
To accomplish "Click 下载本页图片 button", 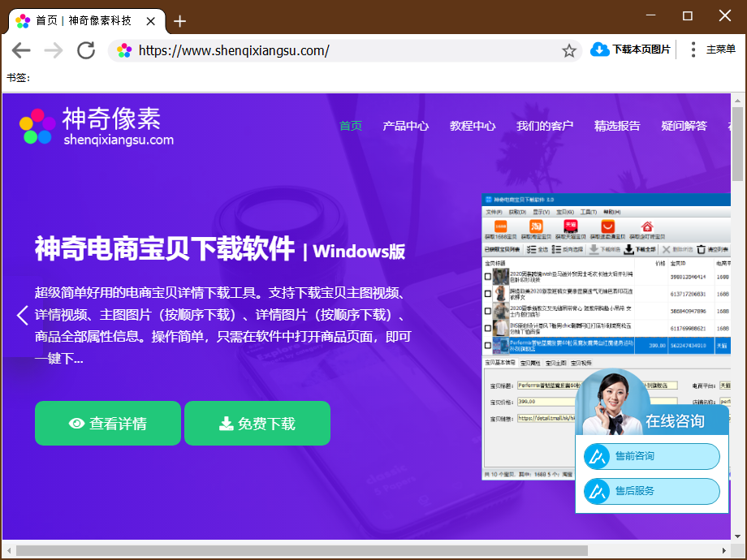I will (x=630, y=50).
